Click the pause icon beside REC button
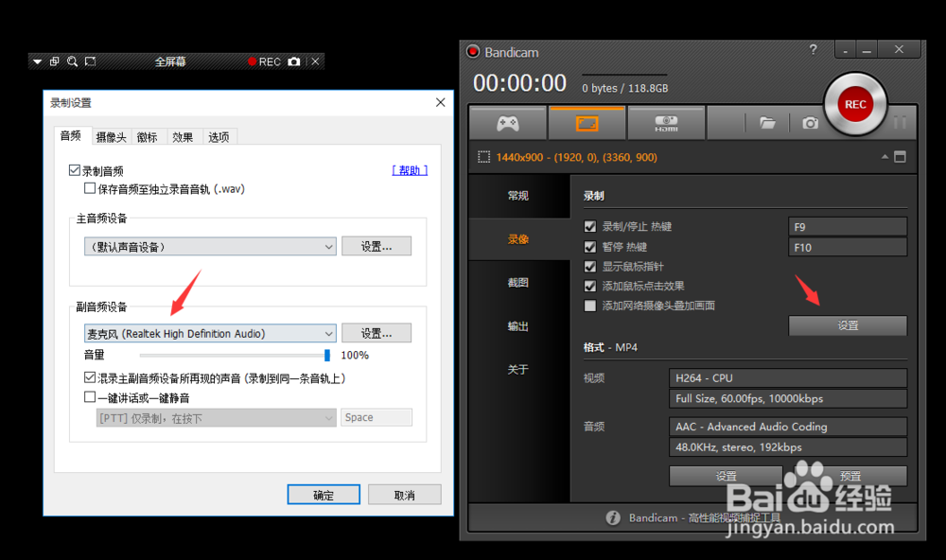Screen dimensions: 946x560 (x=900, y=123)
